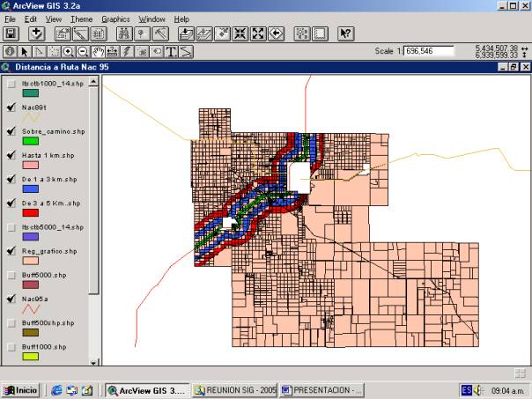
Task: Open the Graphics menu
Action: pos(115,18)
